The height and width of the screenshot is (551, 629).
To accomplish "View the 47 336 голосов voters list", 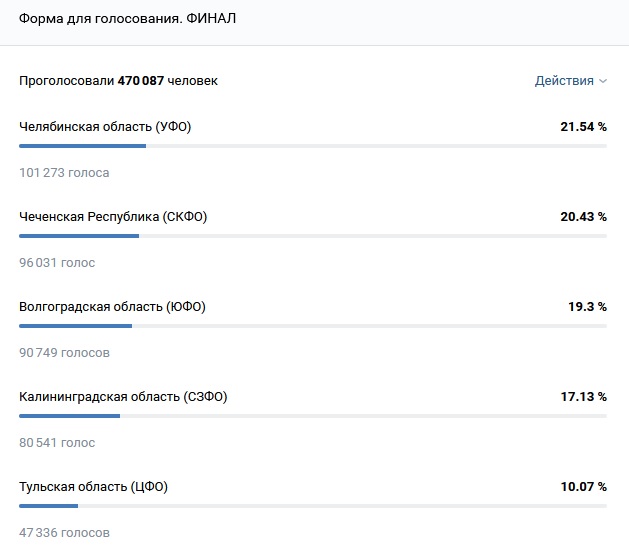I will point(64,533).
